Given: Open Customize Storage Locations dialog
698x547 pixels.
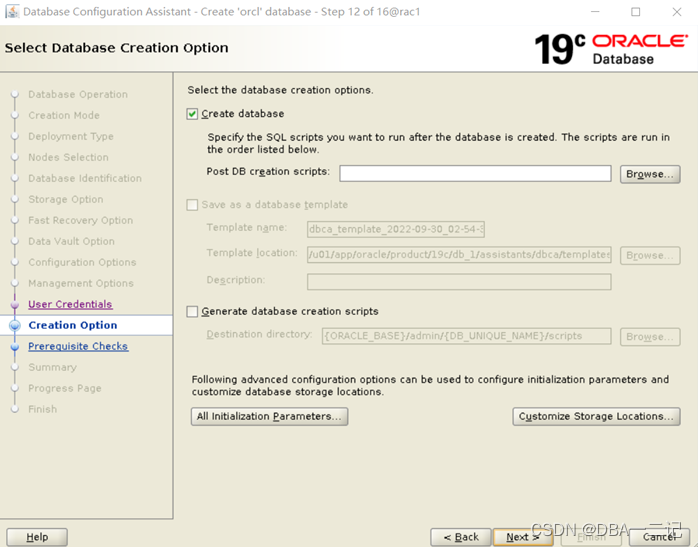Looking at the screenshot, I should click(x=596, y=417).
